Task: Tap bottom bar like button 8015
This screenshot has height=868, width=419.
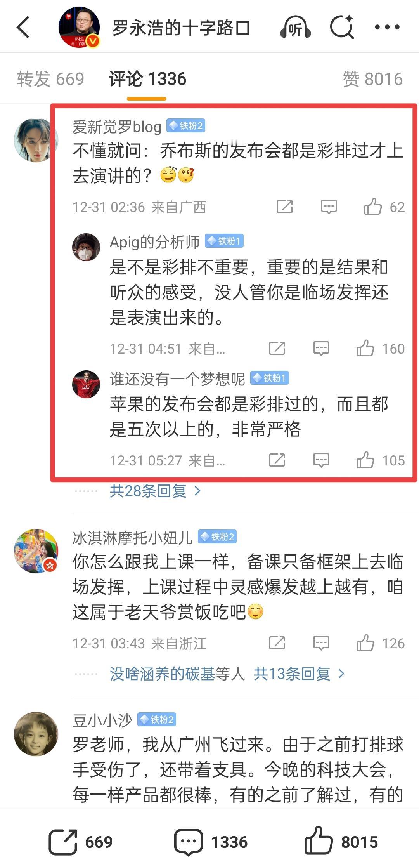Action: (x=341, y=842)
